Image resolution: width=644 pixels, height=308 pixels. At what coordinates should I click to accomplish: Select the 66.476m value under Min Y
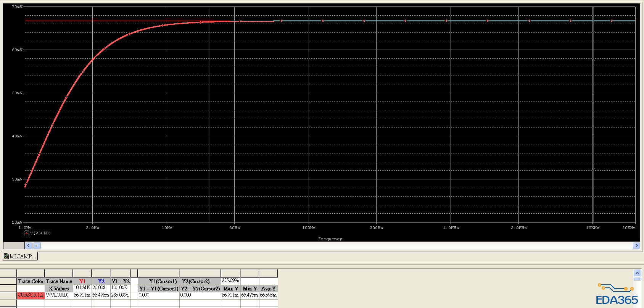[x=250, y=295]
